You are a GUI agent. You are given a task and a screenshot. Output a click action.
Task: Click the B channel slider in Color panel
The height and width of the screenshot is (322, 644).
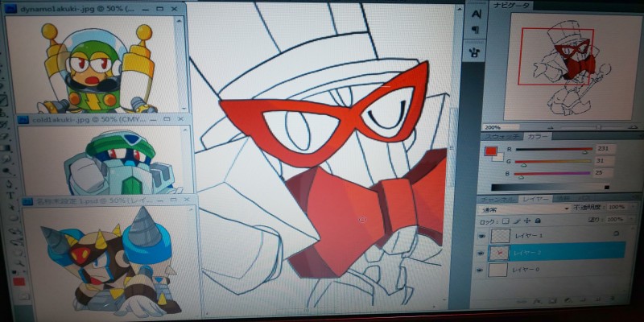click(552, 174)
